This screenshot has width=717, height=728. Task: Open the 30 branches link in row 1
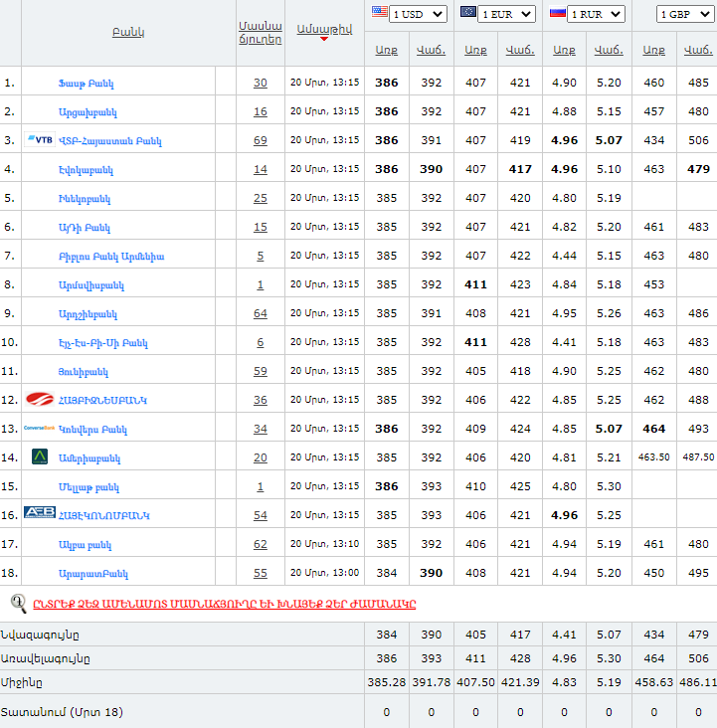[261, 83]
